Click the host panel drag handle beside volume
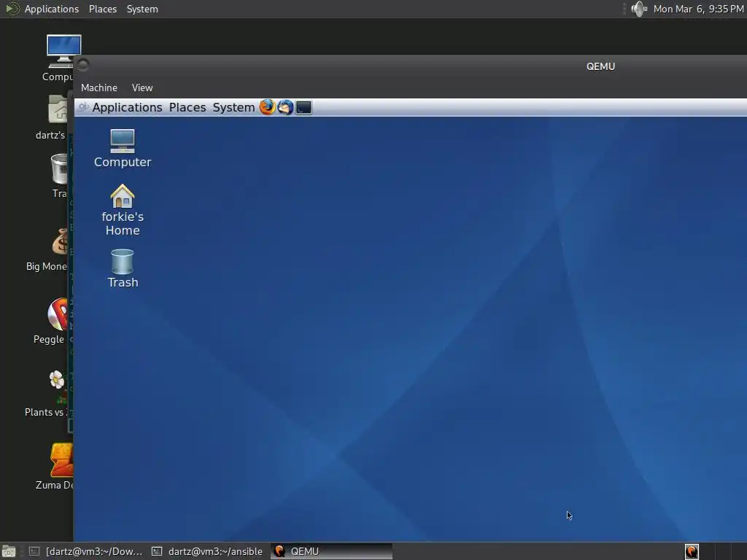Screen dimensions: 747x560 [x=624, y=9]
